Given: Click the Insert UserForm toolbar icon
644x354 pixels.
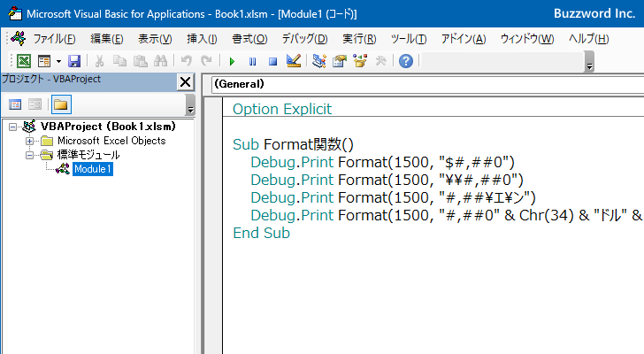Looking at the screenshot, I should (44, 61).
